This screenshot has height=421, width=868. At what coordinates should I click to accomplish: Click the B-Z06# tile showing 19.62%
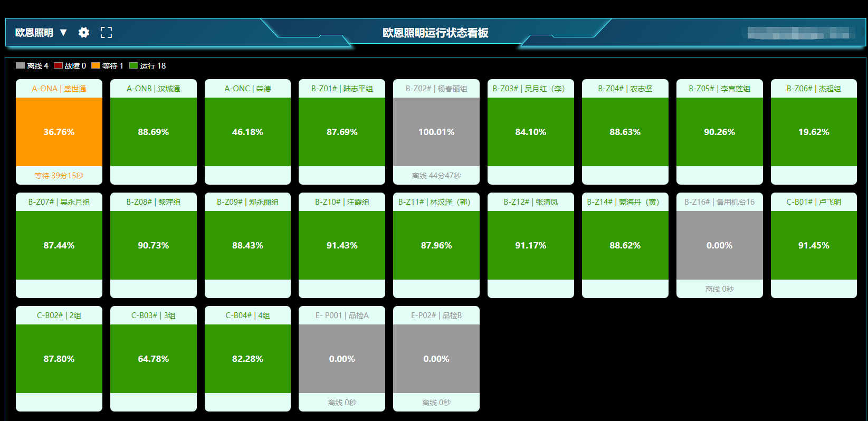click(x=814, y=132)
